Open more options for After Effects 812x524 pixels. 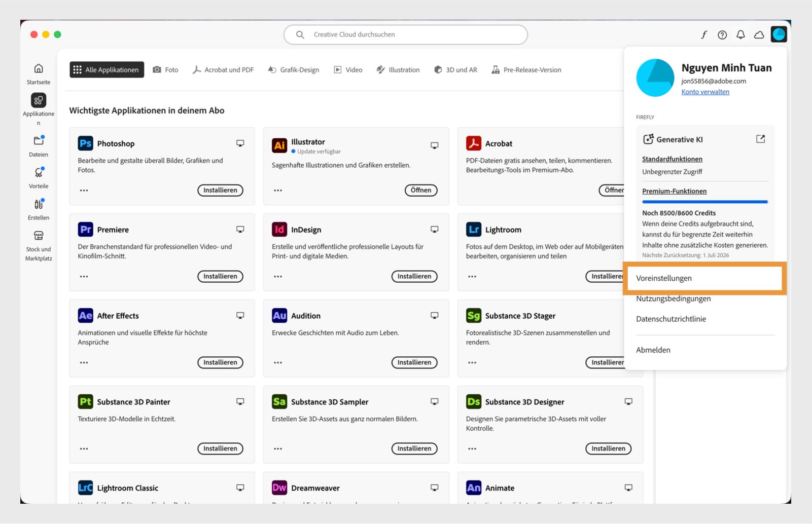coord(84,363)
